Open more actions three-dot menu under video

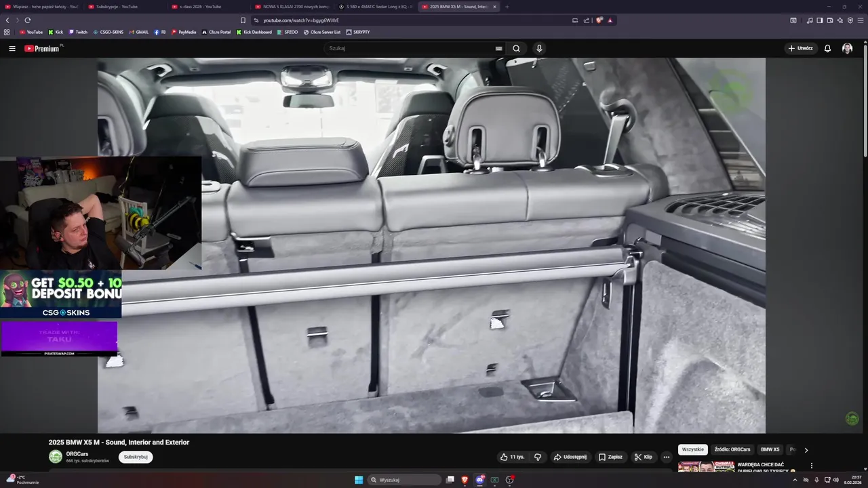pyautogui.click(x=666, y=457)
